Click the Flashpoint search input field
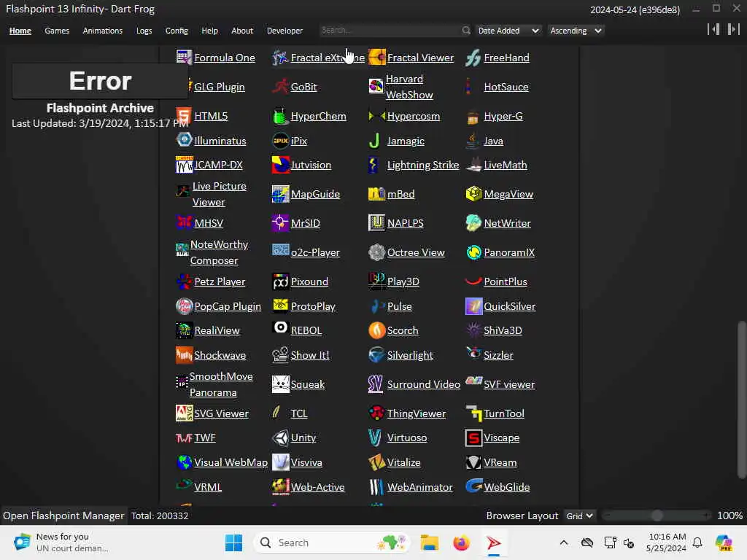 pyautogui.click(x=390, y=31)
